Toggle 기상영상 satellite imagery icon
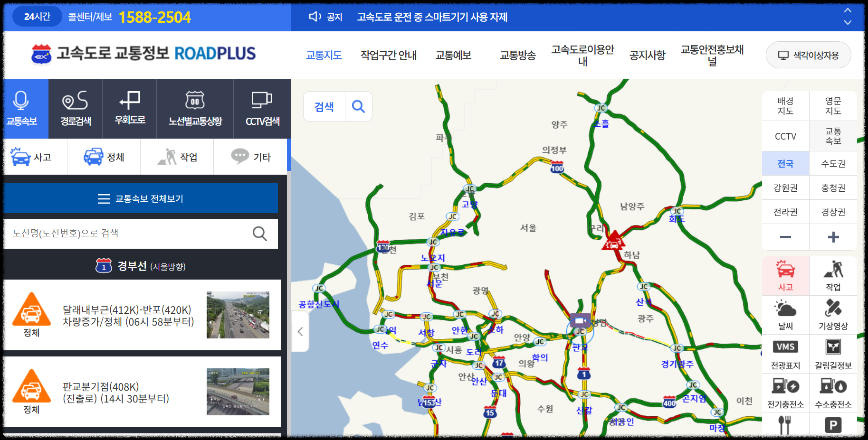Screen dimensions: 868x440 click(x=833, y=315)
